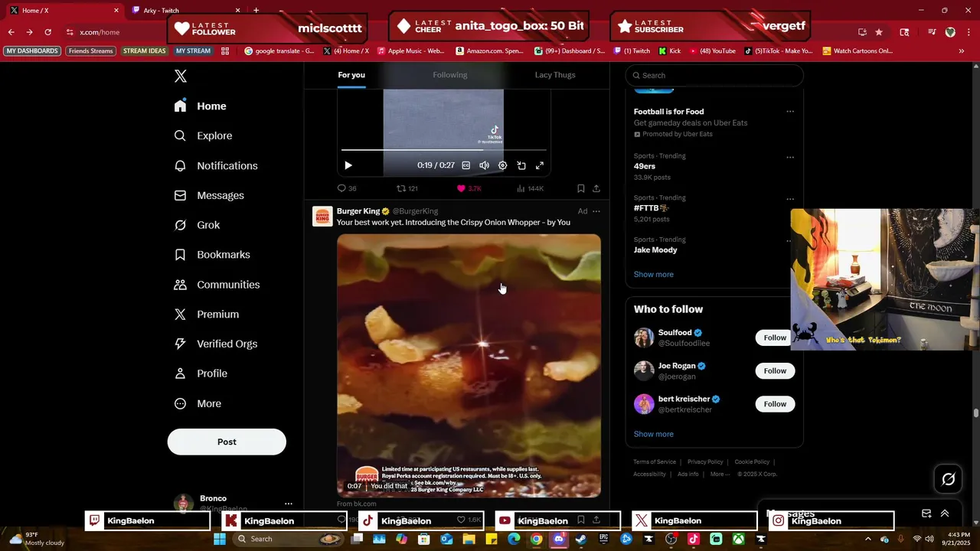
Task: Bookmark the top video post
Action: pyautogui.click(x=581, y=188)
